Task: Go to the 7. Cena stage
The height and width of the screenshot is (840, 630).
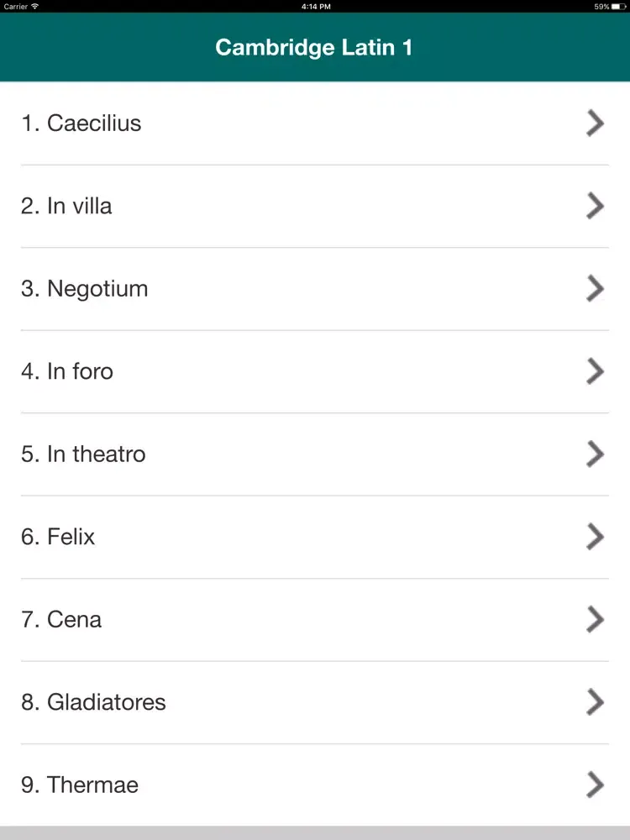Action: tap(62, 620)
